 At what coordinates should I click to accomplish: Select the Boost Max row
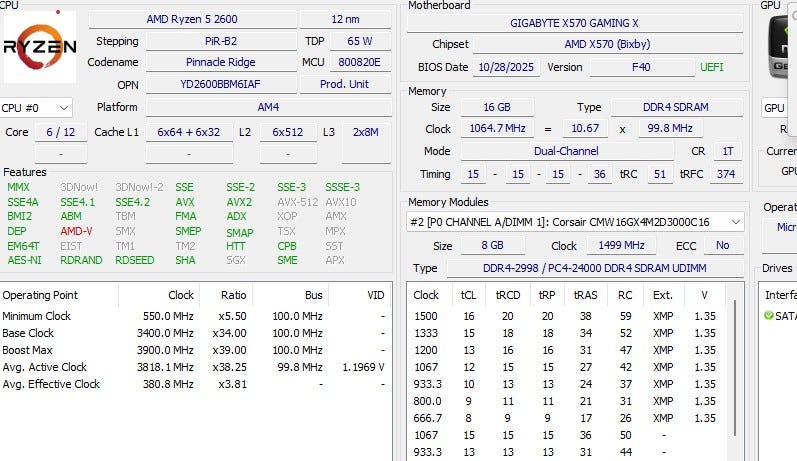195,350
